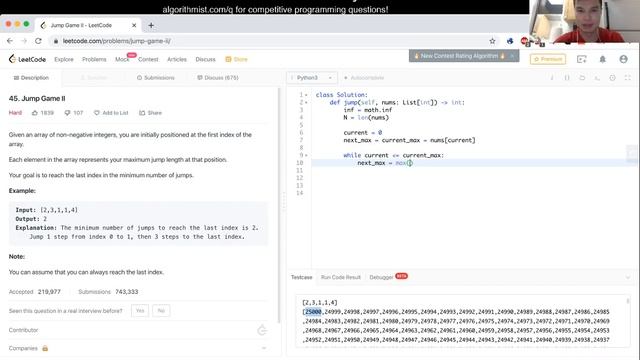Go back in the browser
640x360 pixels.
10,41
